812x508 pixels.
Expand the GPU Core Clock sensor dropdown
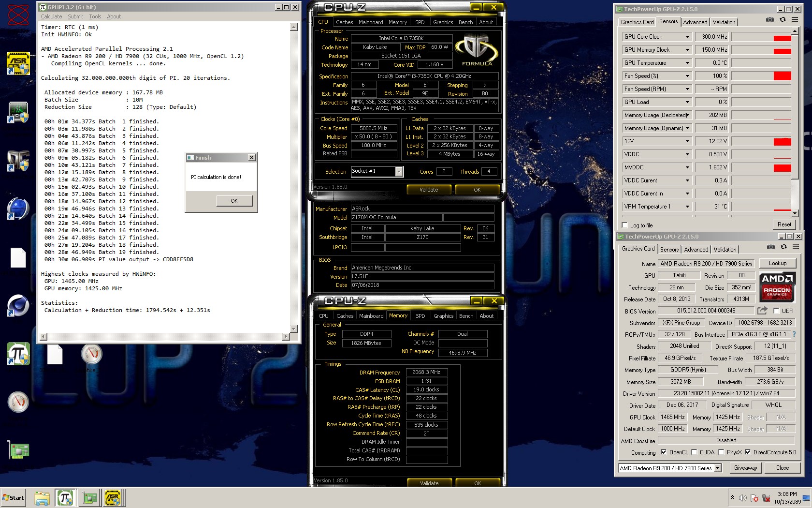click(x=687, y=37)
